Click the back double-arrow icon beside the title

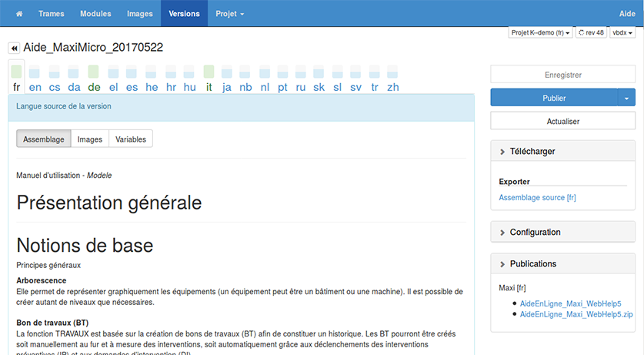tap(14, 49)
